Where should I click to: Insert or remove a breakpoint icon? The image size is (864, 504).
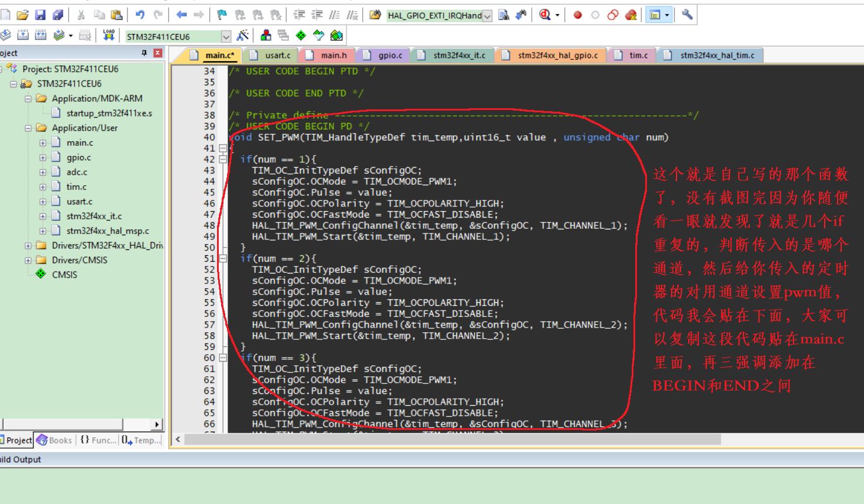tap(578, 15)
